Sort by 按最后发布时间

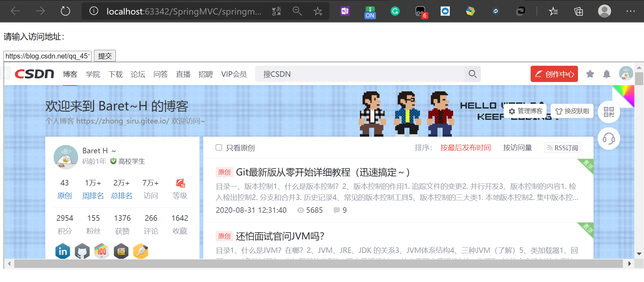466,148
